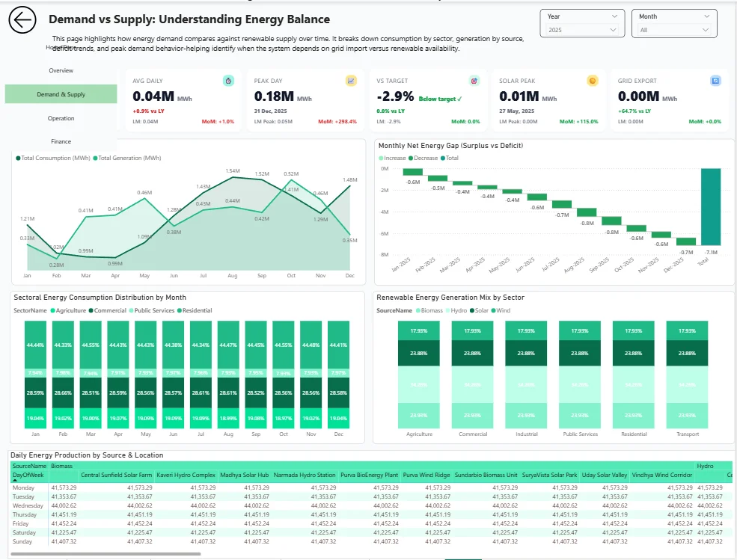Toggle Total Generation (MWh) legend marker
Screen dimensions: 737x560
point(95,159)
